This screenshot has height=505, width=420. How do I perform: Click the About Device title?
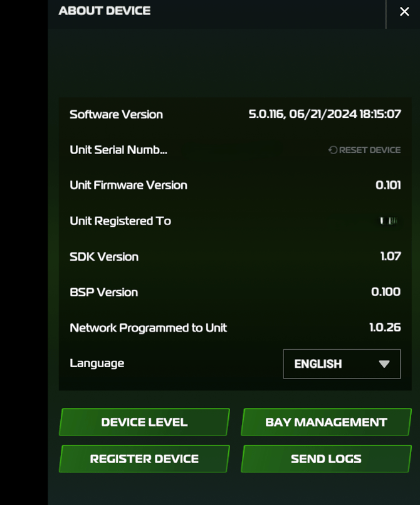pos(105,11)
